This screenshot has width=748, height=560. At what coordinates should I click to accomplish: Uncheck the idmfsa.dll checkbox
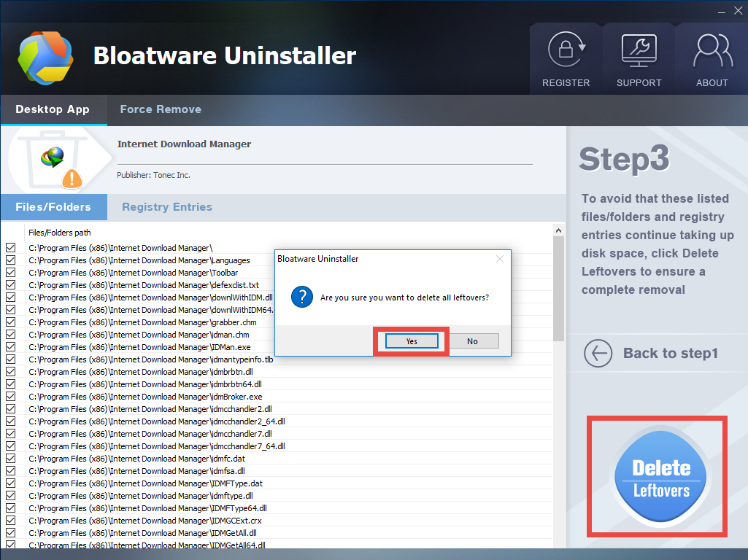click(x=10, y=471)
